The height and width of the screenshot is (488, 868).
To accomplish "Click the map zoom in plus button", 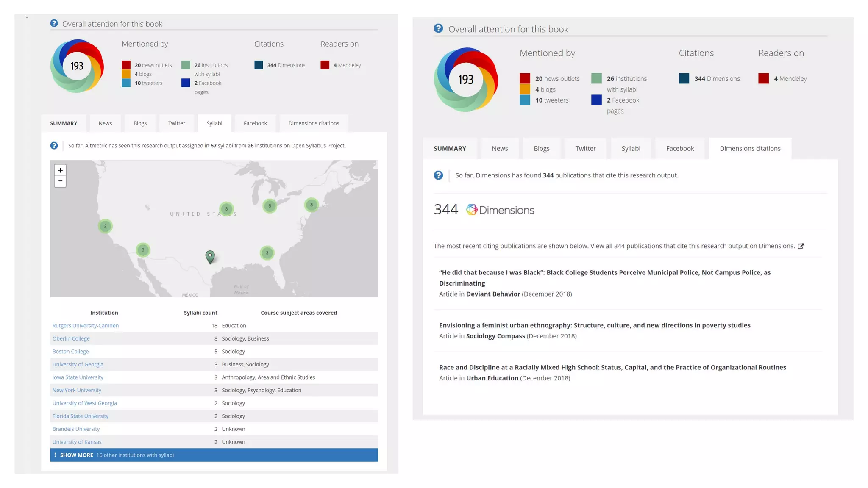I will (60, 170).
